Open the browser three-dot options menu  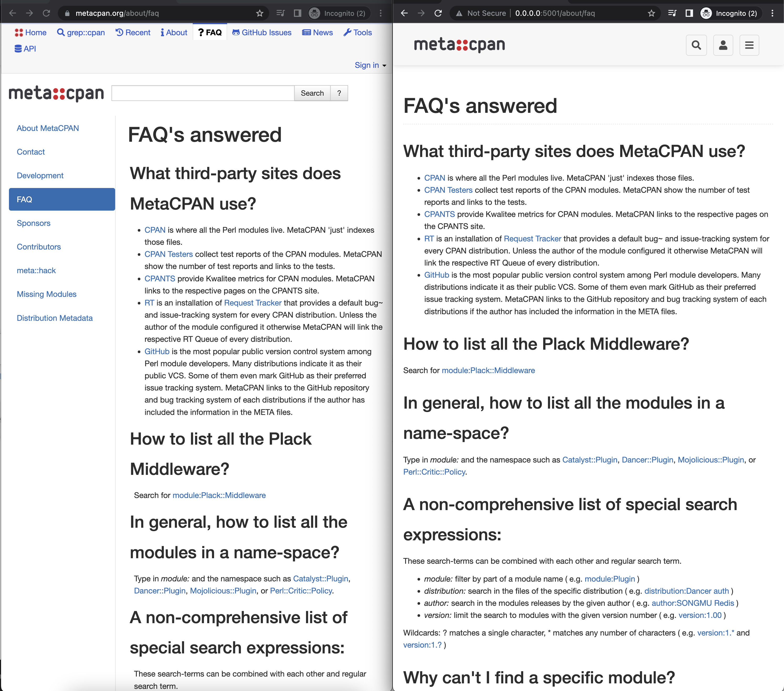[x=380, y=13]
